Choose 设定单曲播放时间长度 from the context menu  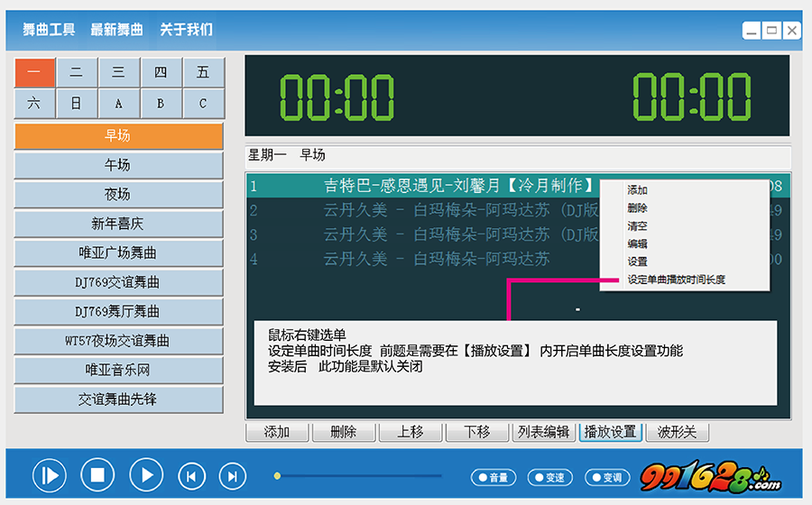click(x=676, y=280)
